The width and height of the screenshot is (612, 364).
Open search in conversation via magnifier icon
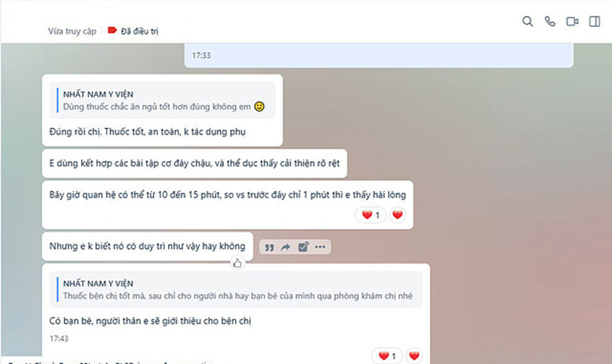[528, 22]
